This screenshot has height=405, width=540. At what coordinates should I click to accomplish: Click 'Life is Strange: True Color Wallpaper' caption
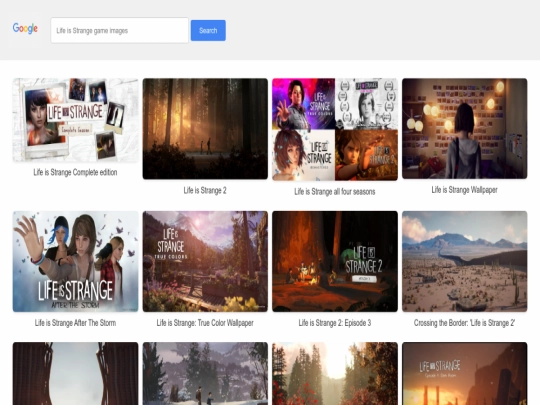(x=205, y=323)
